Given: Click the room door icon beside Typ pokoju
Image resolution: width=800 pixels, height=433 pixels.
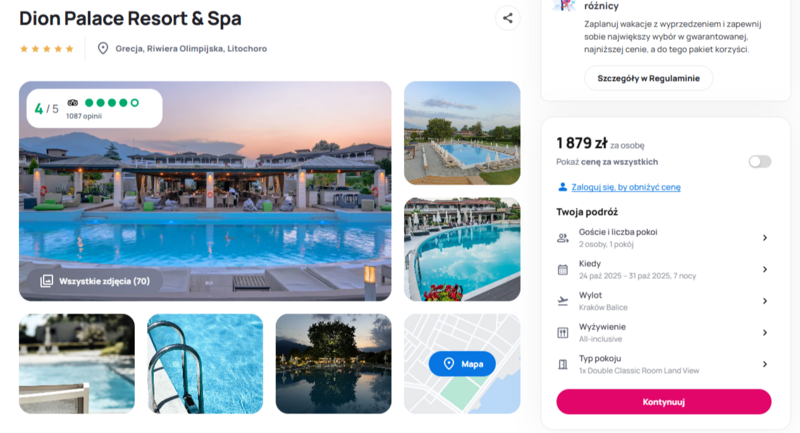Looking at the screenshot, I should tap(563, 364).
